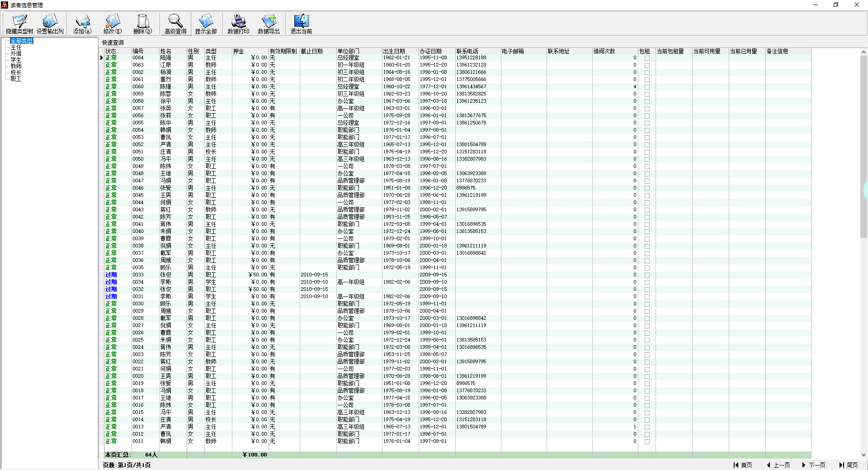
Task: Click the vertical scrollbar thumb
Action: [863, 147]
